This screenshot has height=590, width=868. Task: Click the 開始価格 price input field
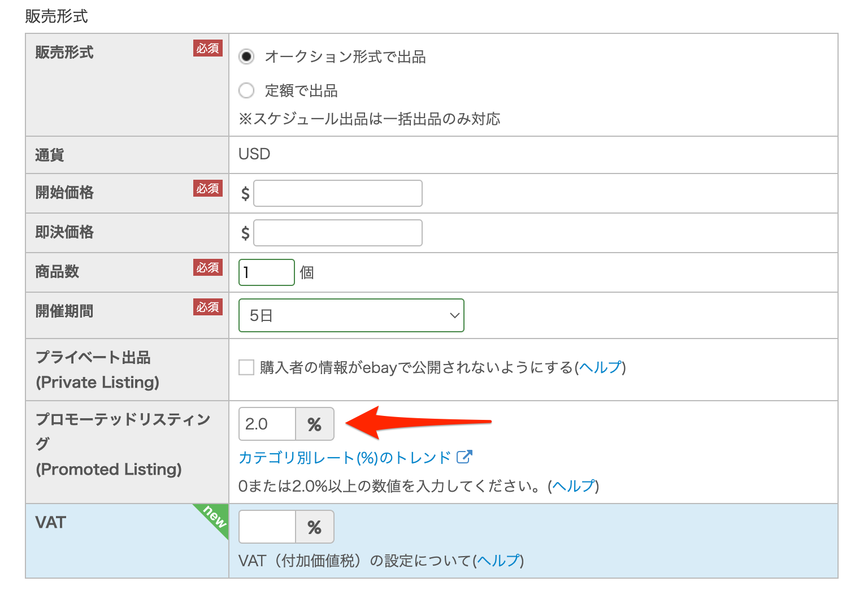pos(337,193)
